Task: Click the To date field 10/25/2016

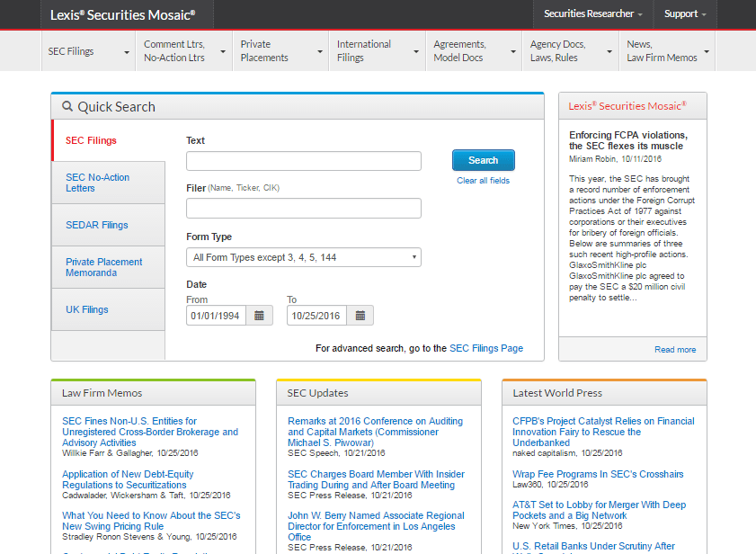Action: [316, 316]
